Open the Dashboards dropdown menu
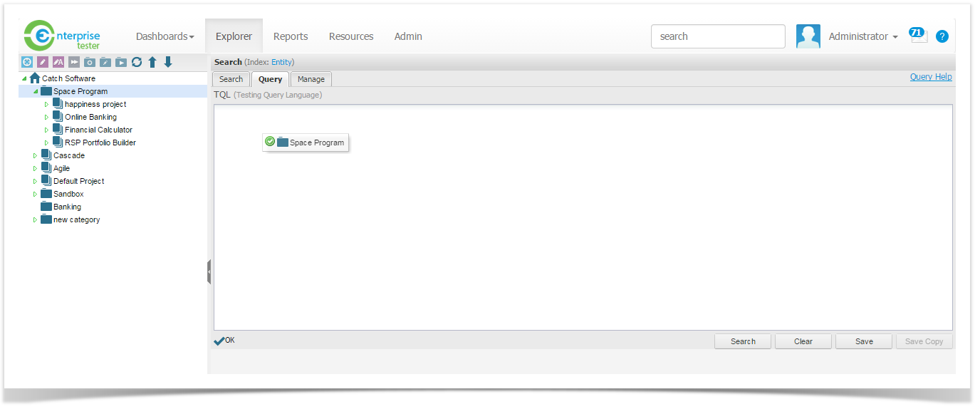 coord(165,36)
